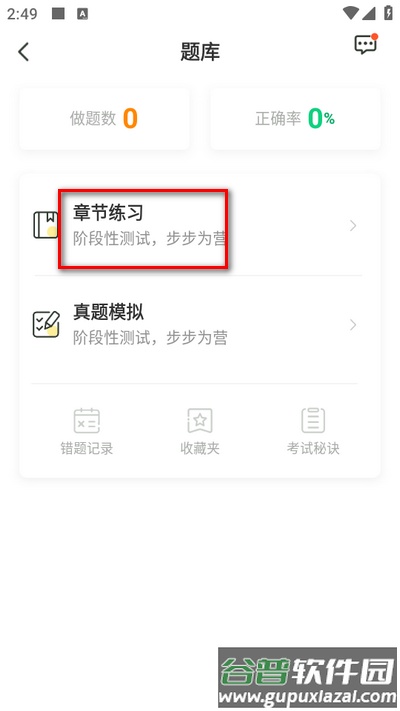
Task: Open the chat message bubble icon
Action: [x=366, y=44]
